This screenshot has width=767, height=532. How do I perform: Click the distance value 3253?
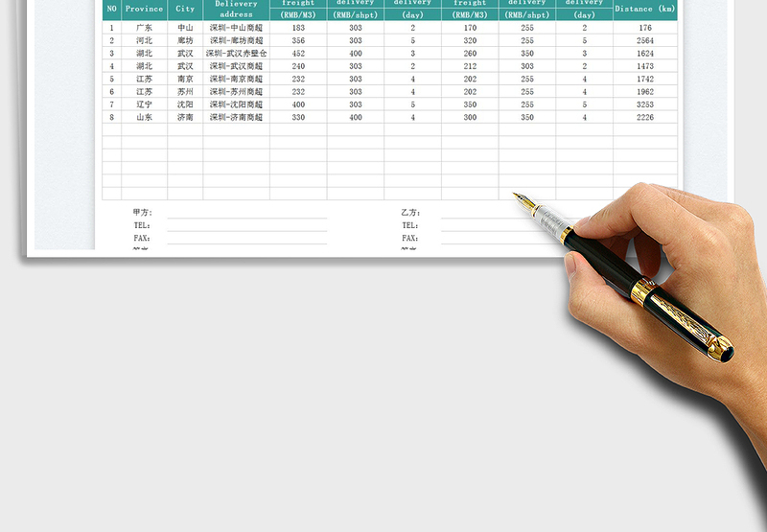[x=644, y=104]
